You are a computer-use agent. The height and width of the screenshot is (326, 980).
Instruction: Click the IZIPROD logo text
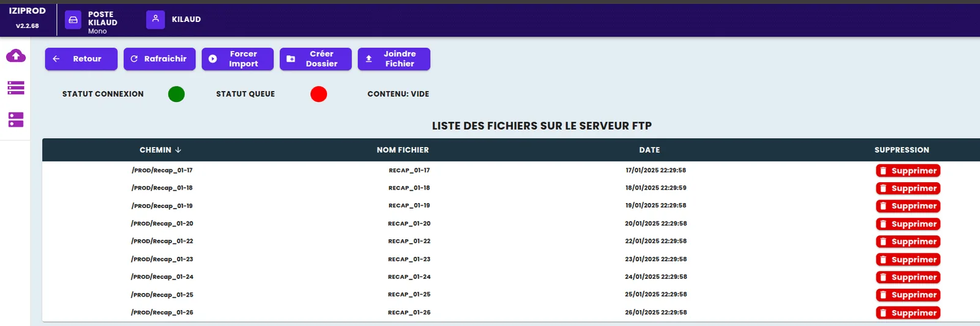click(27, 11)
